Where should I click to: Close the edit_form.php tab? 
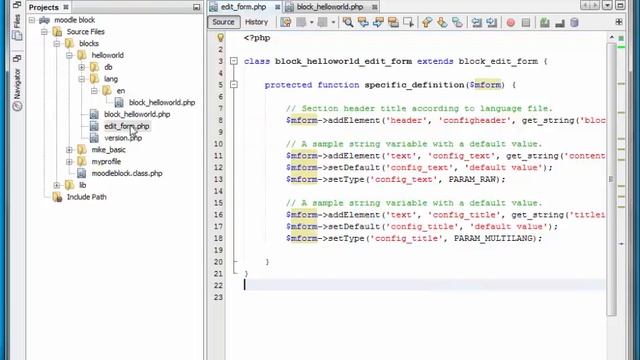tap(278, 7)
